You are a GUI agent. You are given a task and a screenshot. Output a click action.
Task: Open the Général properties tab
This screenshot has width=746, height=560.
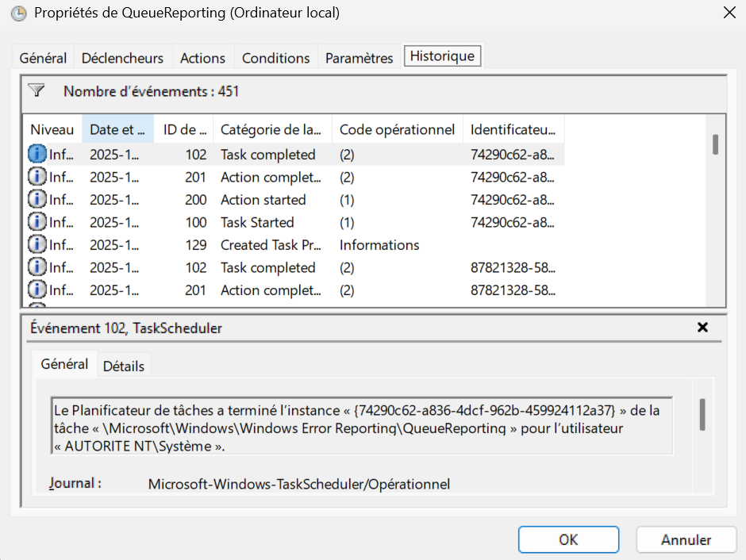pyautogui.click(x=43, y=58)
